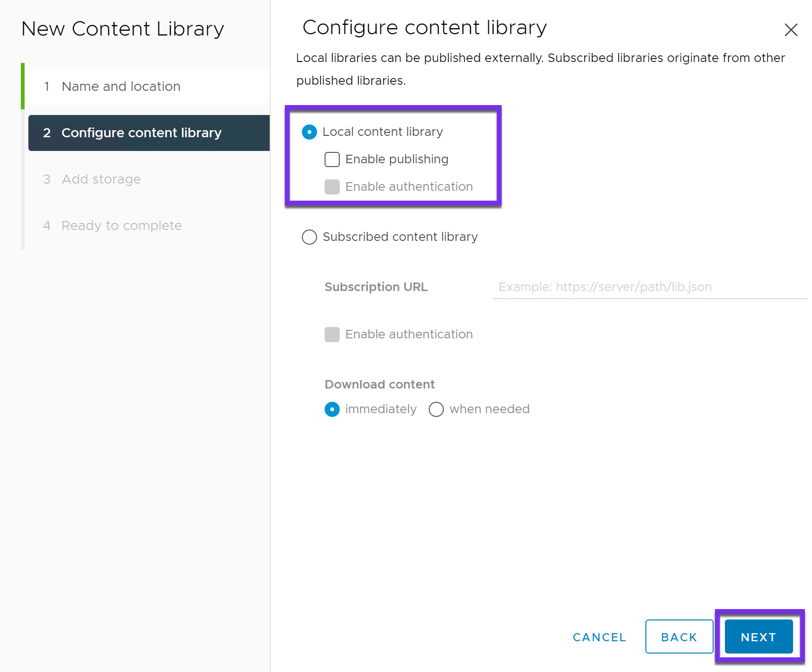The image size is (812, 672).
Task: Click the Local content library label text
Action: 382,132
